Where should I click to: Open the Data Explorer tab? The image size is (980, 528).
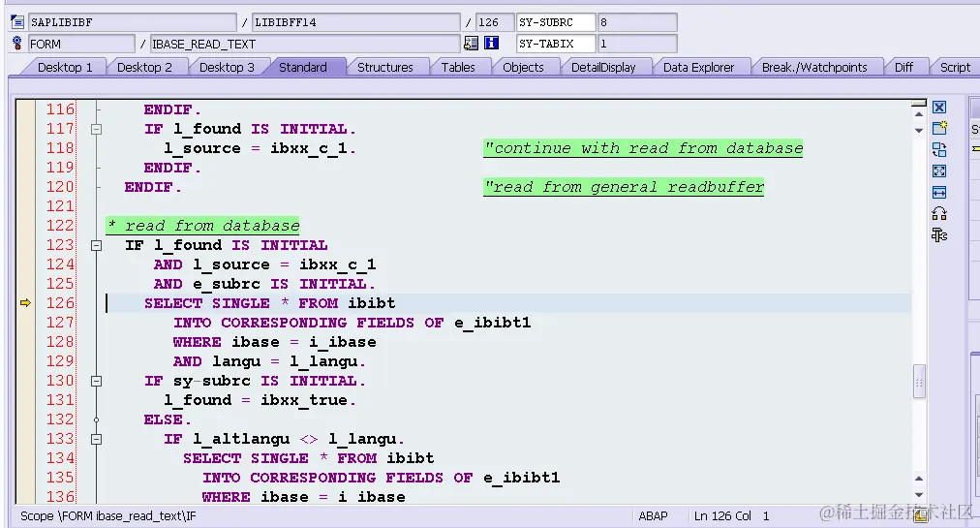[x=698, y=67]
